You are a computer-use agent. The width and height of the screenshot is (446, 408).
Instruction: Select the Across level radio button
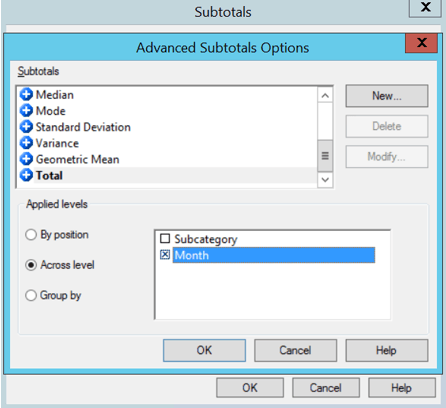click(x=31, y=265)
